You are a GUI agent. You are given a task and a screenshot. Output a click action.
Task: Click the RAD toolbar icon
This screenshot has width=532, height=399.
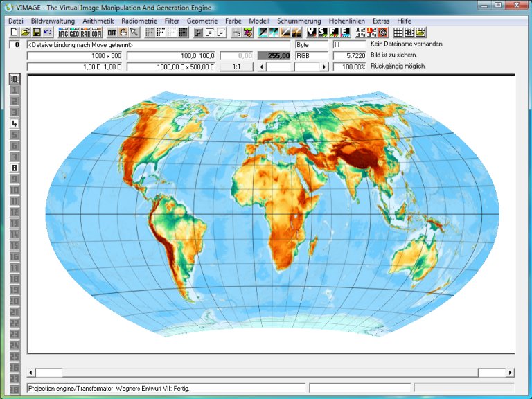(86, 33)
